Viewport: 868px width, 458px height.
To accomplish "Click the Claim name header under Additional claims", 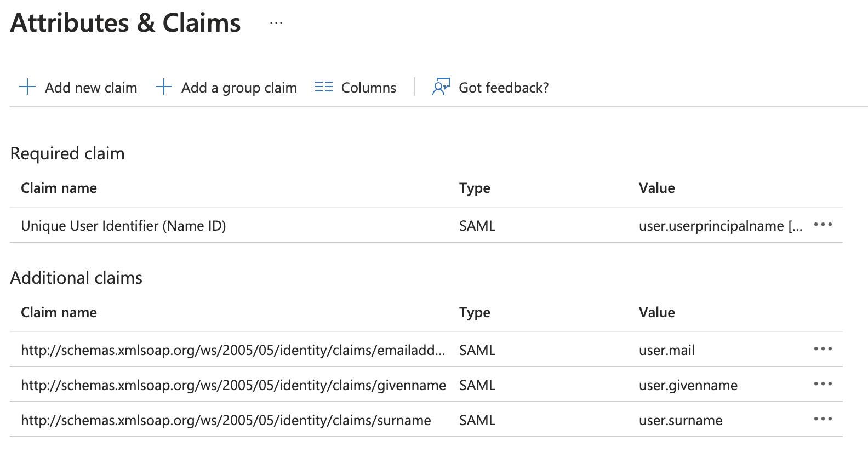I will click(x=59, y=312).
